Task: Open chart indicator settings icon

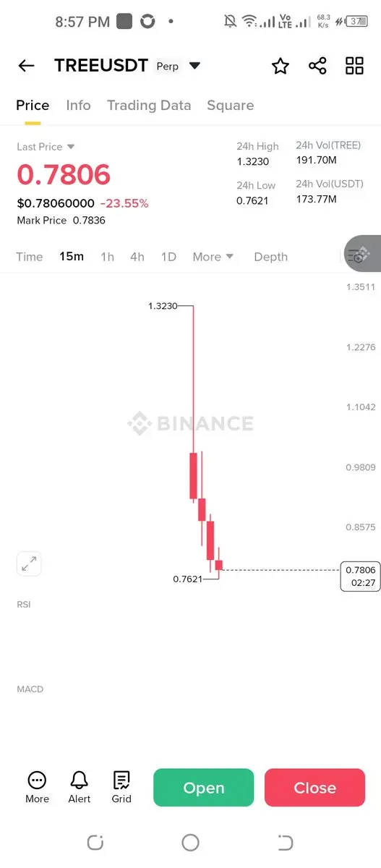Action: 359,254
